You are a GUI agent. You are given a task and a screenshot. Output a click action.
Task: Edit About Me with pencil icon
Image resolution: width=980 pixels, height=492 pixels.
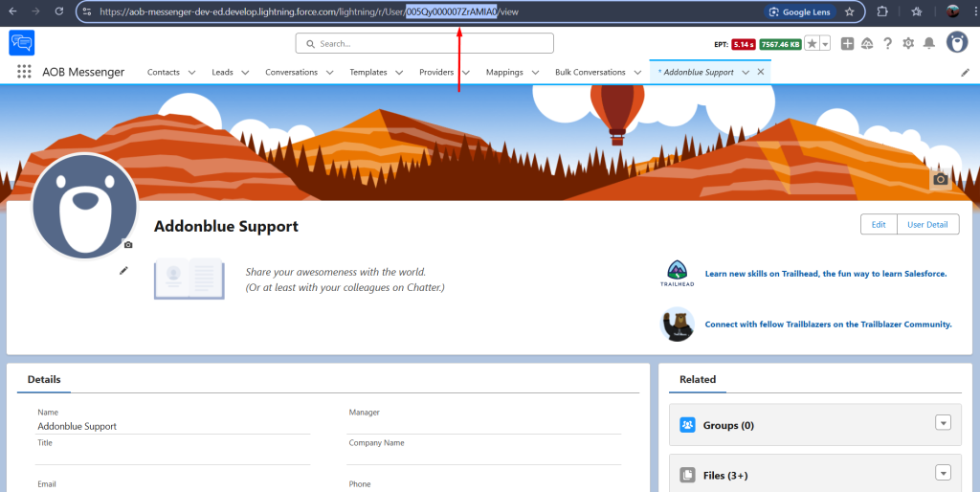coord(123,271)
